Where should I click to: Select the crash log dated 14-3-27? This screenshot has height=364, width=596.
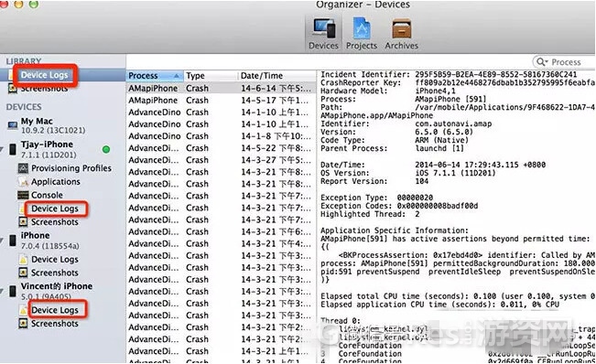(x=221, y=160)
